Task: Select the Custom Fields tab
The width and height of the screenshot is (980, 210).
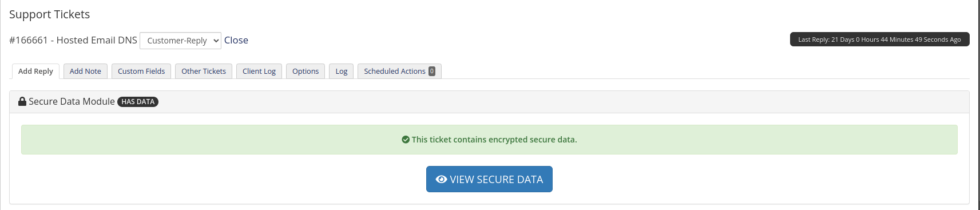Action: (x=141, y=71)
